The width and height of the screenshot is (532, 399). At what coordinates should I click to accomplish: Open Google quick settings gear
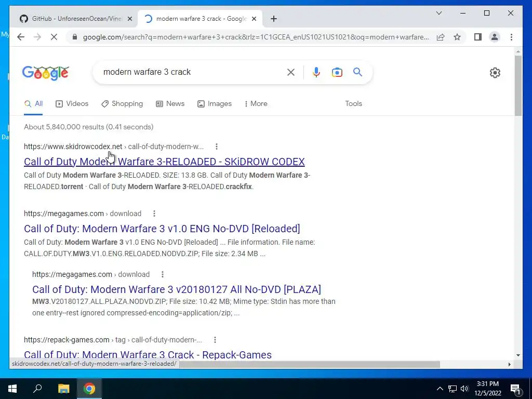tap(495, 72)
